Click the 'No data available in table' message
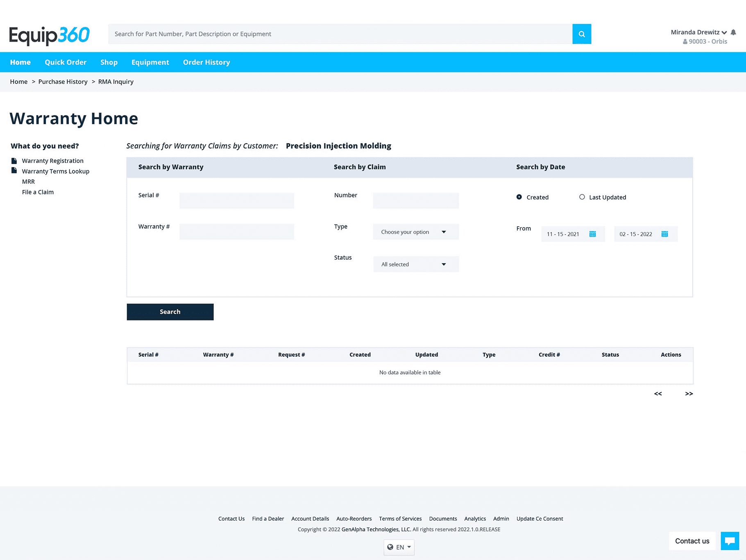 410,373
